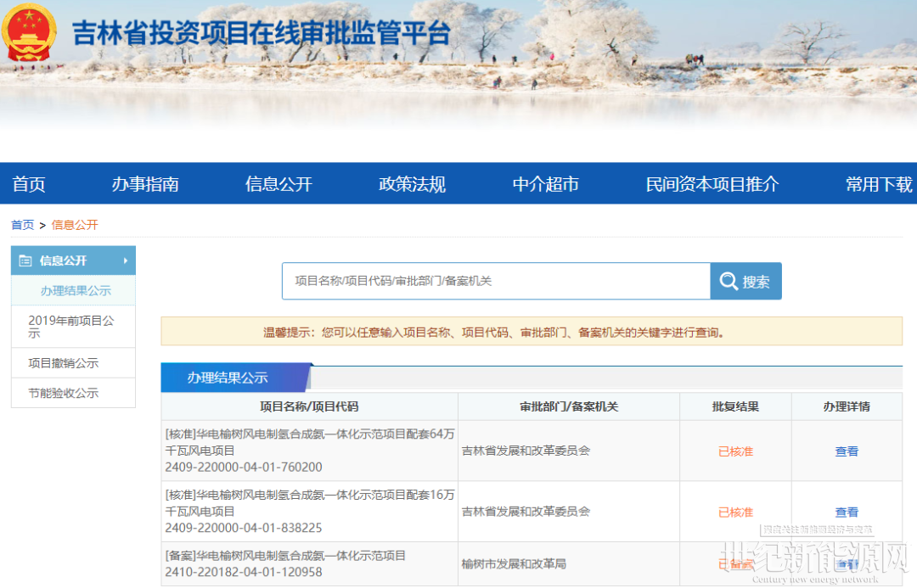
Task: Click the 办理详情 column header
Action: (847, 406)
